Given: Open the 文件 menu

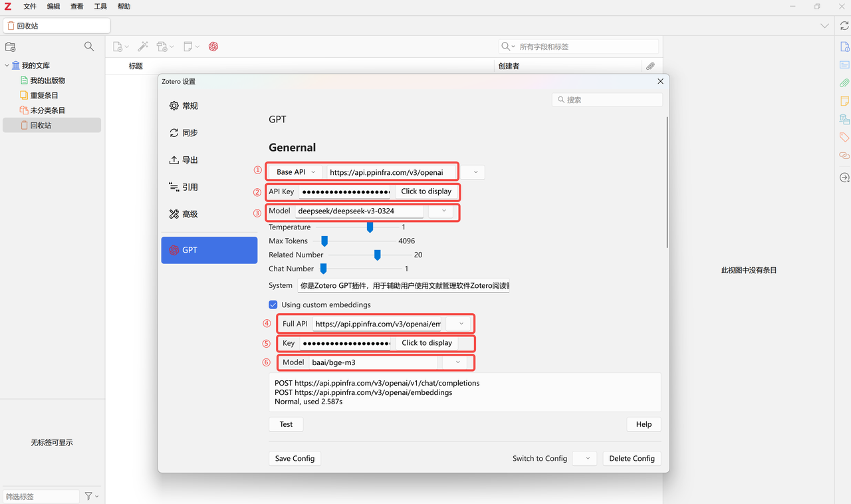Looking at the screenshot, I should tap(30, 7).
